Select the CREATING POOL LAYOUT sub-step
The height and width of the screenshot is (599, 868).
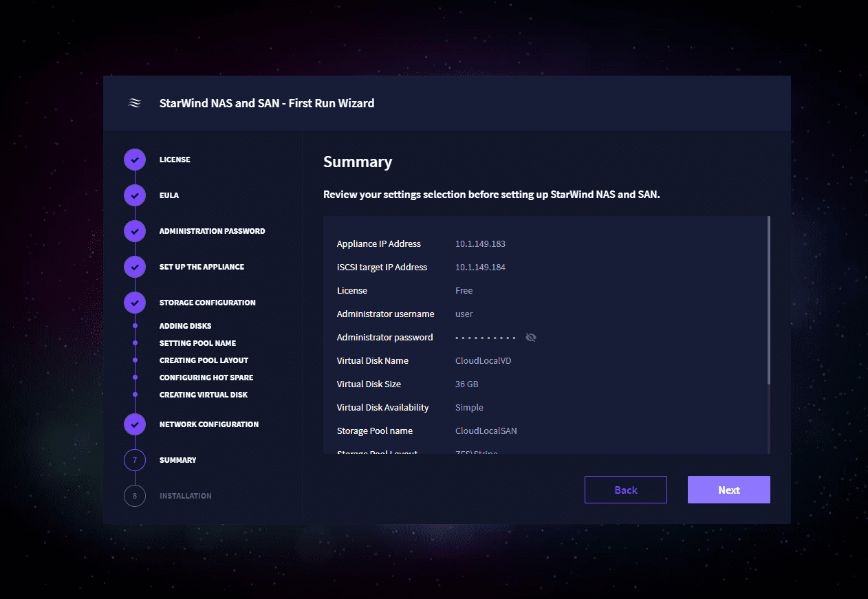[x=204, y=360]
